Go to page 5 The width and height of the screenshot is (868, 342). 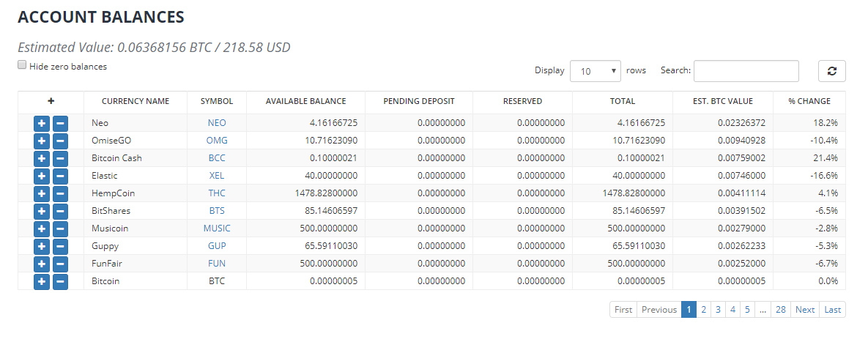747,309
